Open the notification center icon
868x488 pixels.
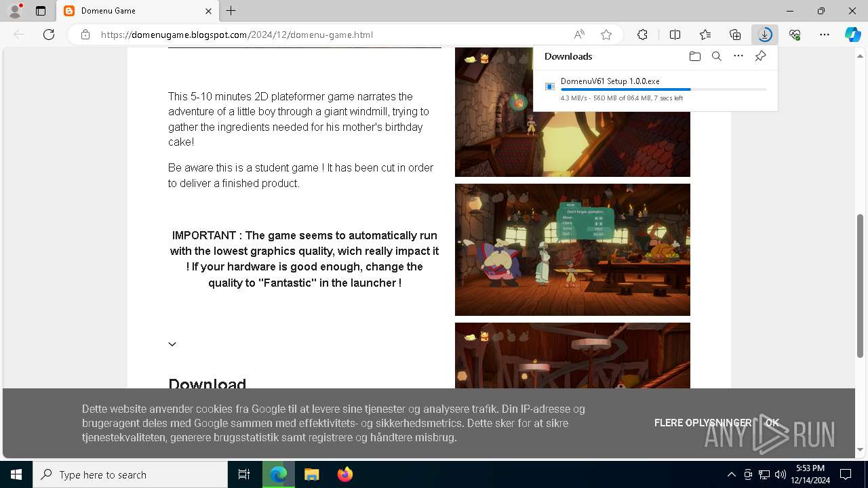point(846,474)
